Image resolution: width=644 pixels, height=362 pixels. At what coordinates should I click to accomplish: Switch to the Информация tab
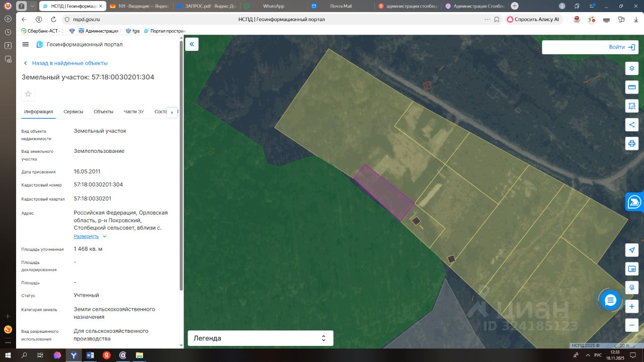(39, 112)
